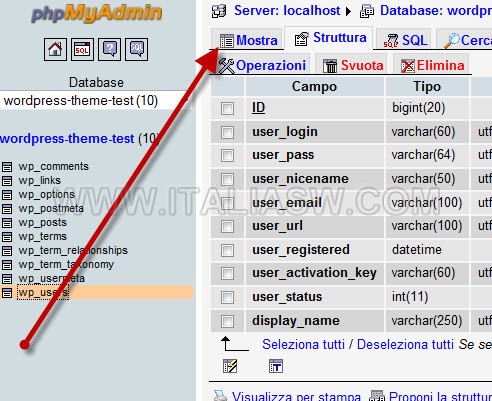The height and width of the screenshot is (401, 492).
Task: Click Server: localhost breadcrumb link
Action: point(287,11)
